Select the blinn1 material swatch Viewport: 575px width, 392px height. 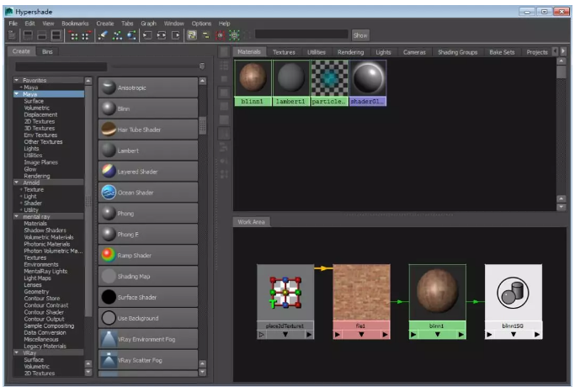pos(253,82)
